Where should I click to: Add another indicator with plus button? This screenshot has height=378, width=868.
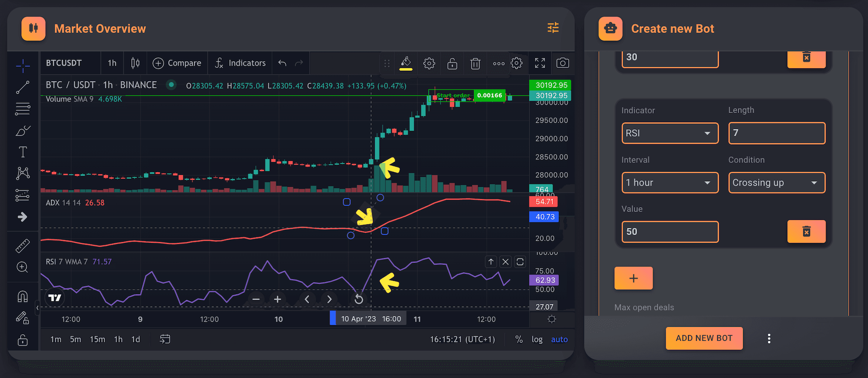pos(633,278)
